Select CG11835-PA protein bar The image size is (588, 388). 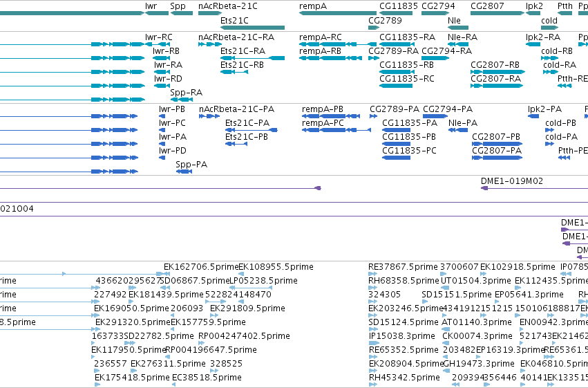pyautogui.click(x=397, y=130)
